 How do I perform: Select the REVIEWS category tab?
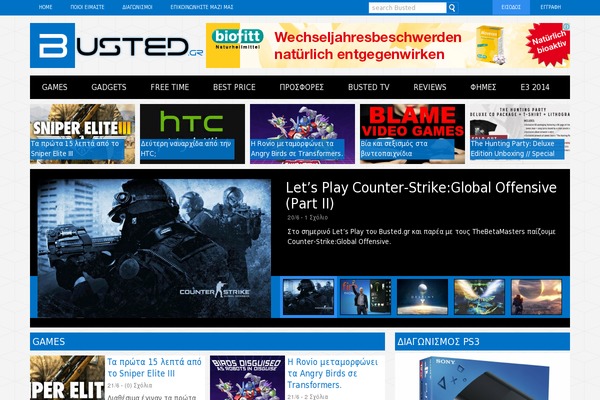[430, 87]
